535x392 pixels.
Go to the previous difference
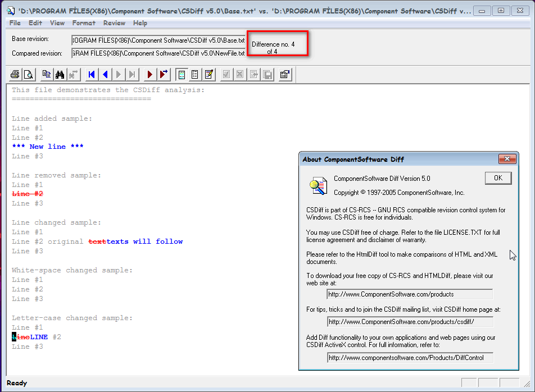pyautogui.click(x=105, y=74)
